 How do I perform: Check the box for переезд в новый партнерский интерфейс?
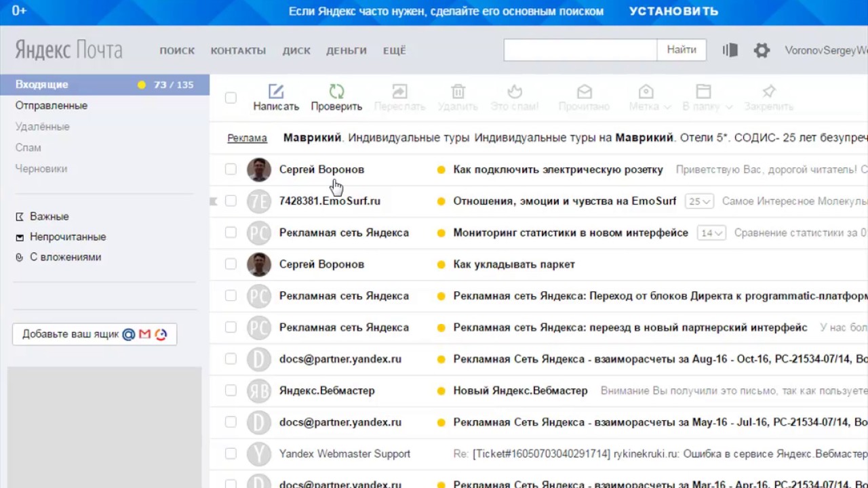click(x=231, y=327)
